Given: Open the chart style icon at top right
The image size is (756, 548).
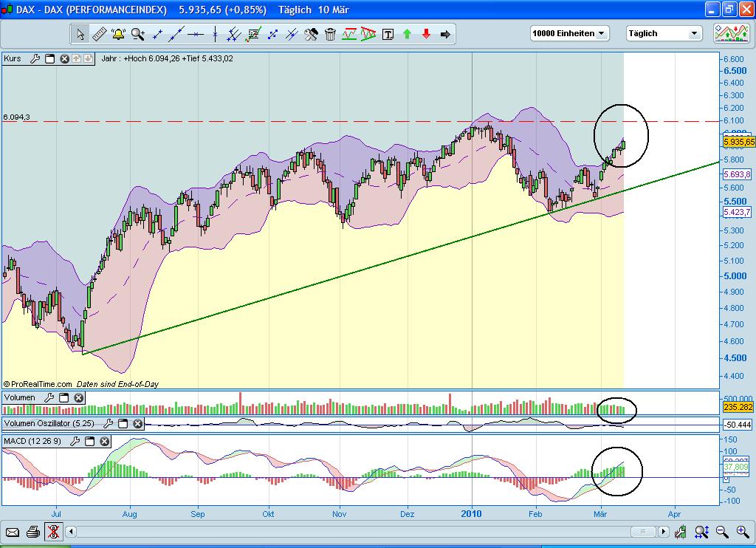Looking at the screenshot, I should pyautogui.click(x=732, y=33).
